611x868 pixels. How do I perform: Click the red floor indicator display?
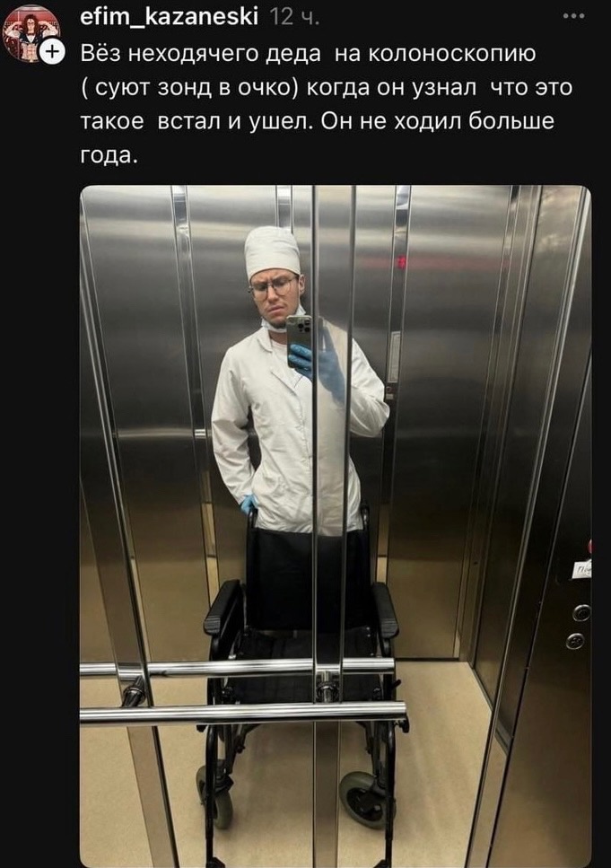(x=402, y=260)
